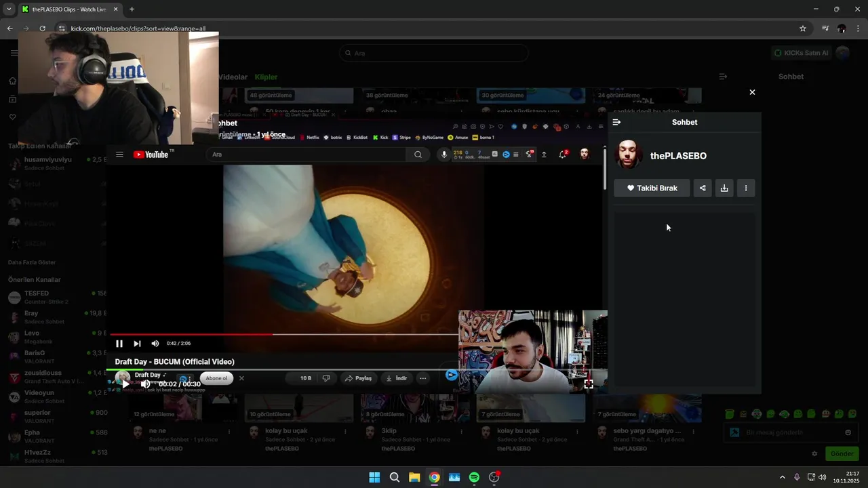This screenshot has height=488, width=868.
Task: Open File Explorer from taskbar
Action: [x=414, y=477]
